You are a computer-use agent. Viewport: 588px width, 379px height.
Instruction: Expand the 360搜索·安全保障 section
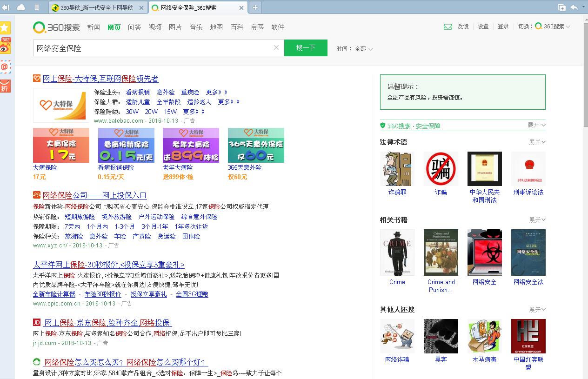pos(536,125)
